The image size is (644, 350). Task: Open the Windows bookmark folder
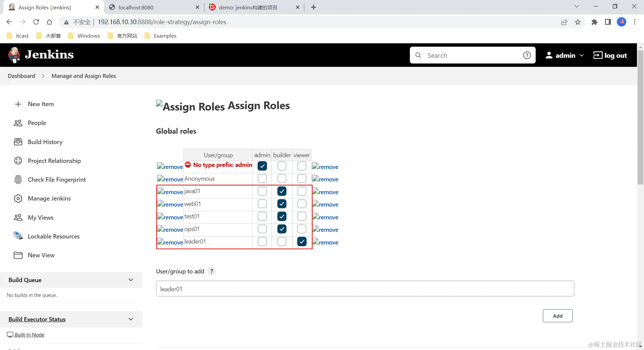[x=84, y=36]
